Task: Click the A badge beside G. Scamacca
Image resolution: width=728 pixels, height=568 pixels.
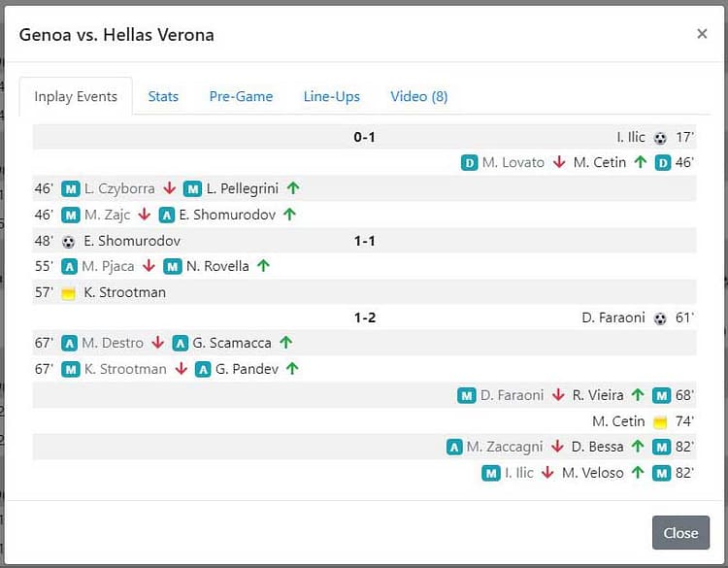Action: click(x=181, y=343)
